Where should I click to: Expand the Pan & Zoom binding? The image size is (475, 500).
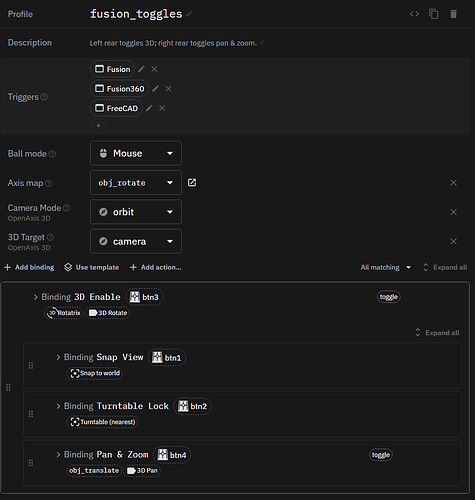point(58,455)
